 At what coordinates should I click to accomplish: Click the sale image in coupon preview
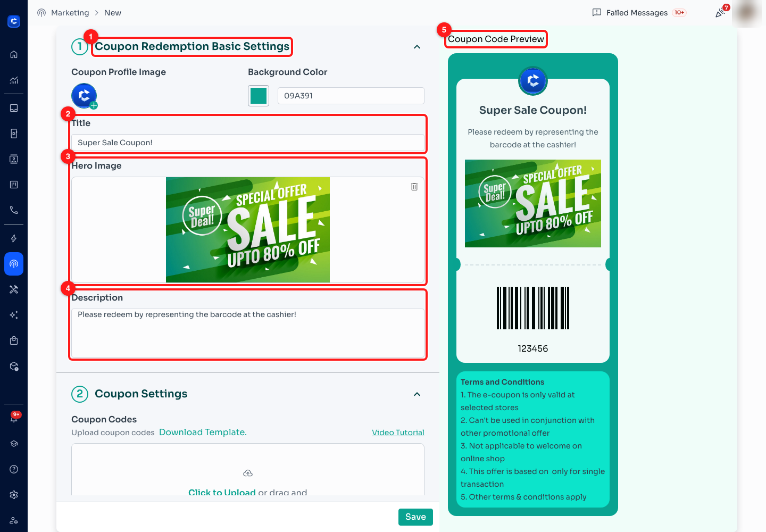533,203
